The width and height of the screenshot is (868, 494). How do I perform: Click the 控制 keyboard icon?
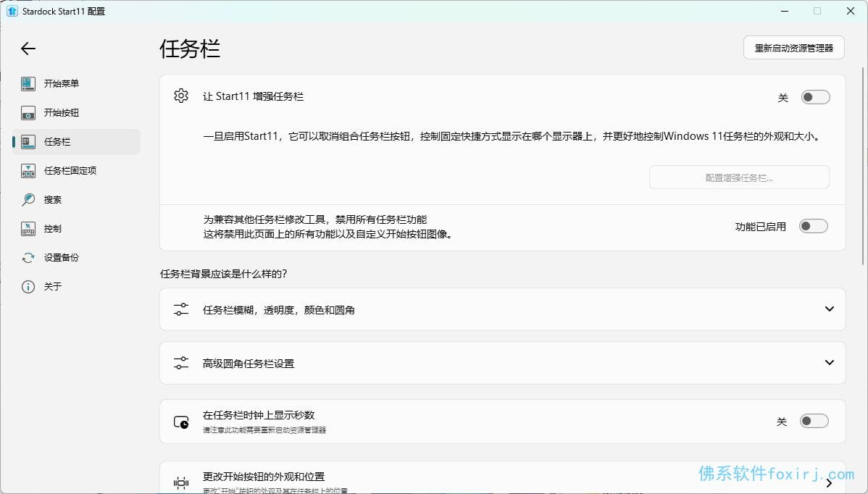tap(28, 228)
